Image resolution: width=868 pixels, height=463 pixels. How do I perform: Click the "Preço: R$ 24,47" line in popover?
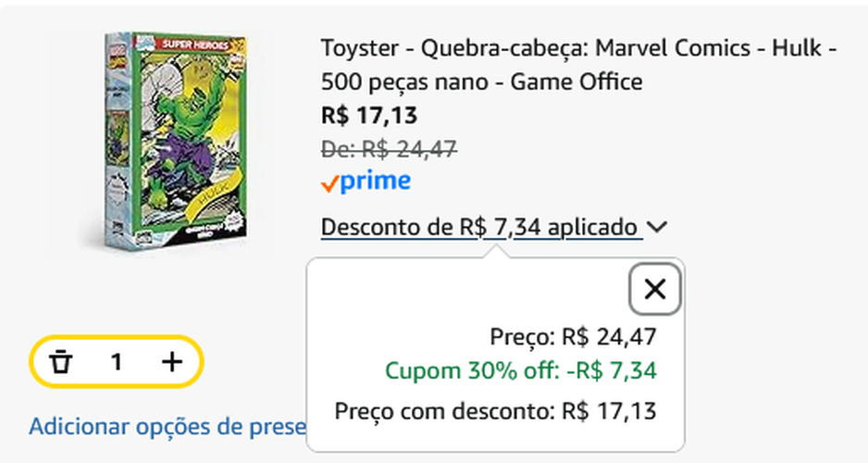click(573, 336)
